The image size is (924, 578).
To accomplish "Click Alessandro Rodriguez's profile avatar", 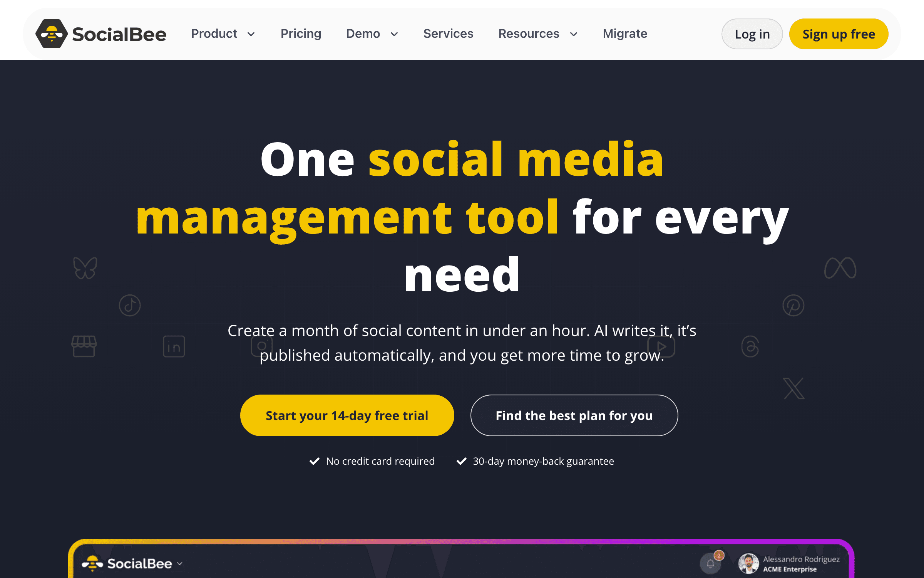I will [748, 564].
